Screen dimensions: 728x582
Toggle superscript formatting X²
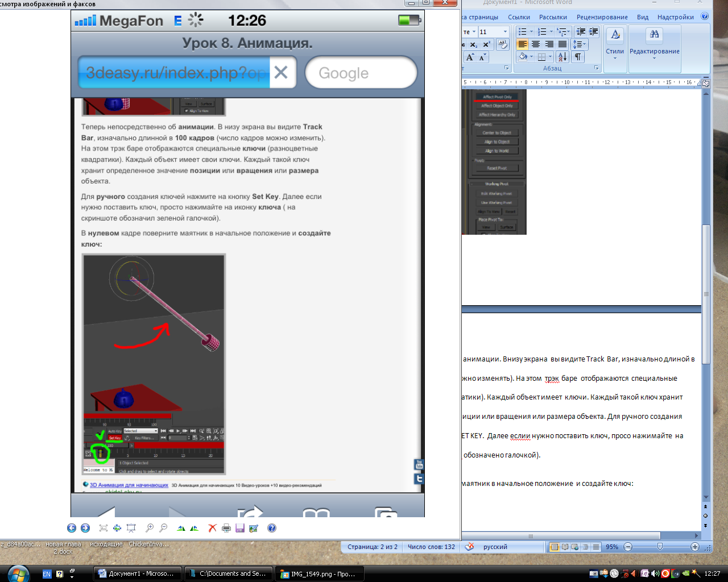(x=486, y=44)
